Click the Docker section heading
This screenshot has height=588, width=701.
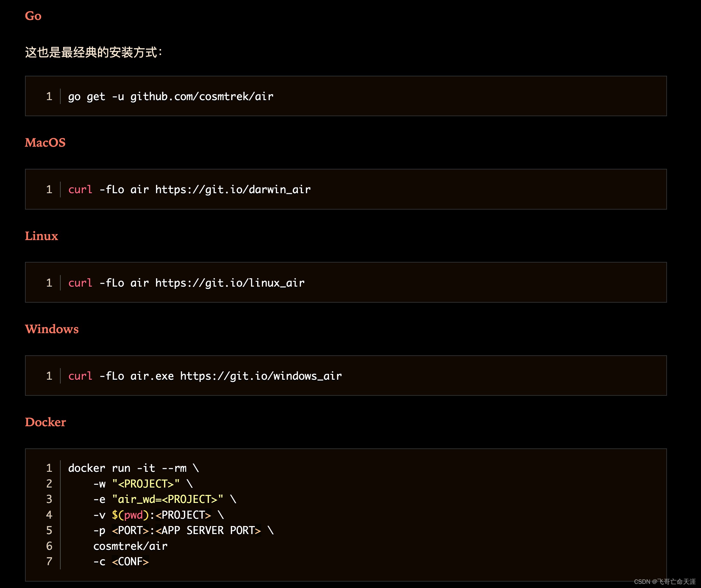pyautogui.click(x=45, y=422)
